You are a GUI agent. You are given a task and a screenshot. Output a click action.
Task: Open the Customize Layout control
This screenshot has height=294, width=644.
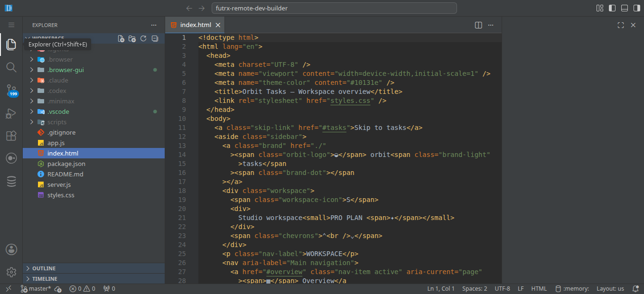click(x=600, y=8)
